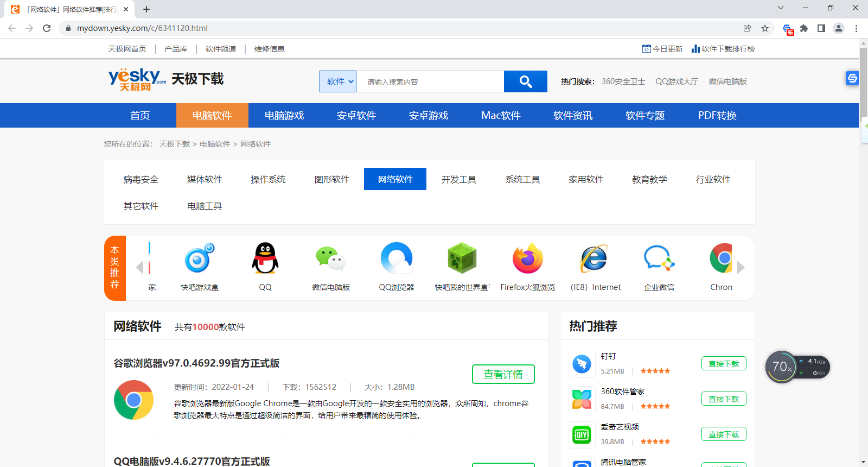This screenshot has height=467, width=868.
Task: Select 安卓软件 in main navigation
Action: coord(356,115)
